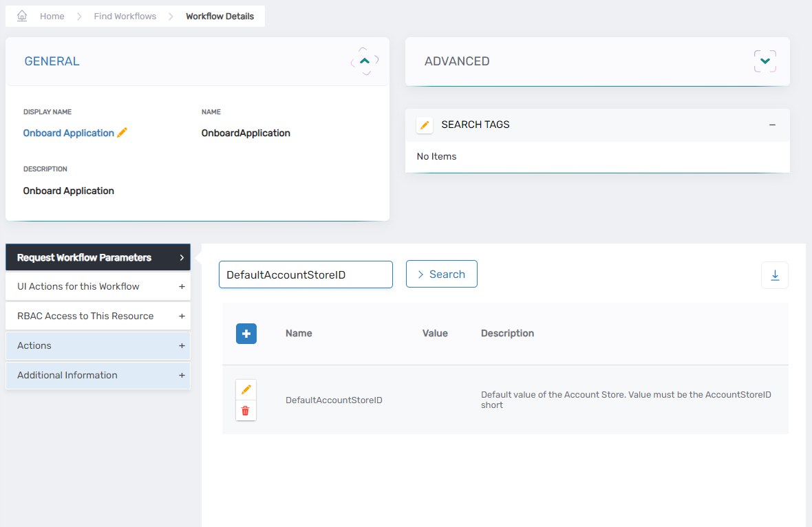Screen dimensions: 812x527
Task: Click the home icon in the breadcrumb
Action: (x=21, y=15)
